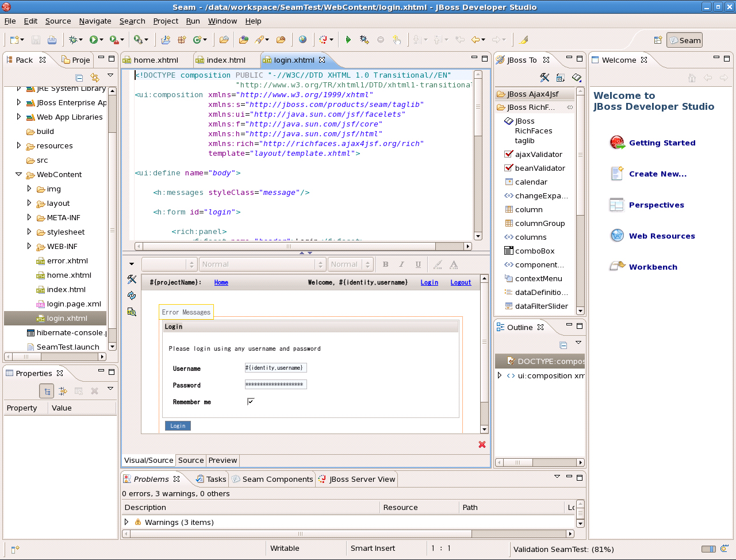Open the JBoss Server View tab
The width and height of the screenshot is (736, 560).
(x=357, y=479)
